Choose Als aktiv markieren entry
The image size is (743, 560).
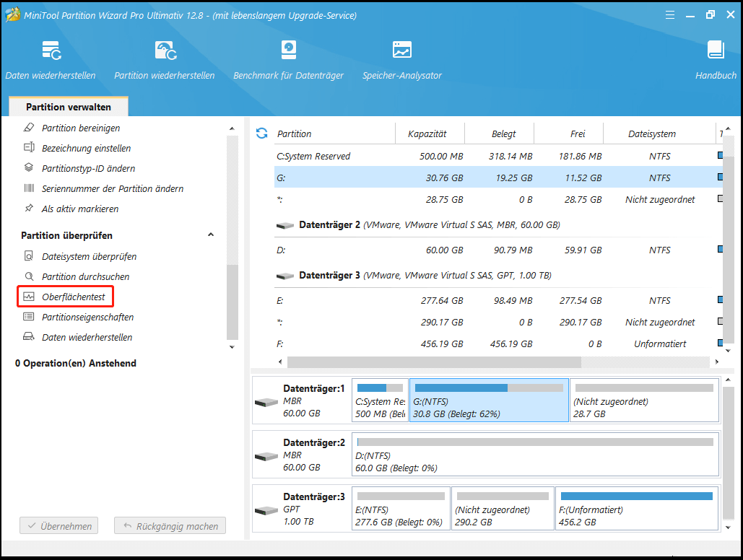click(80, 209)
